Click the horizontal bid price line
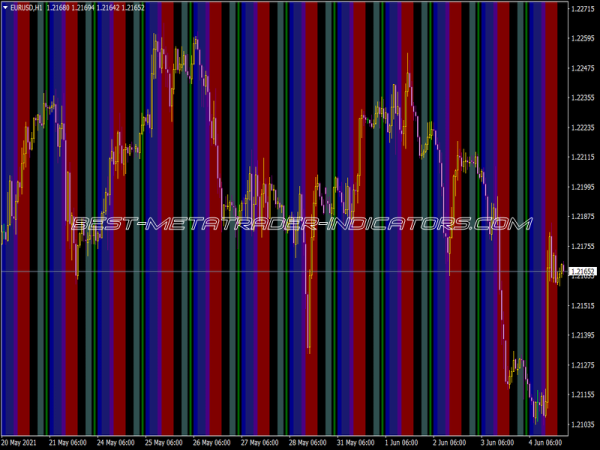600x450 pixels. [250, 272]
